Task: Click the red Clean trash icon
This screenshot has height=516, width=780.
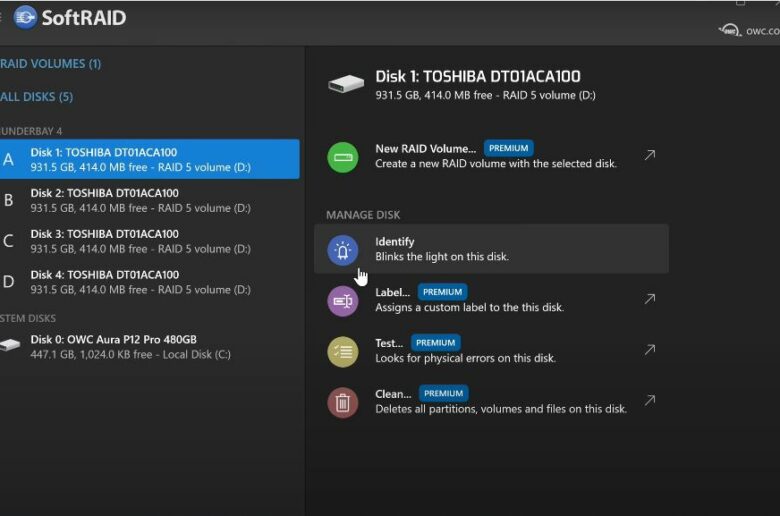Action: (343, 402)
